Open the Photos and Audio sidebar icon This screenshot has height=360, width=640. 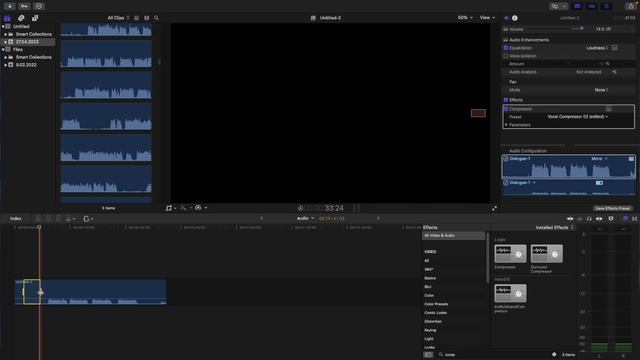pos(21,18)
